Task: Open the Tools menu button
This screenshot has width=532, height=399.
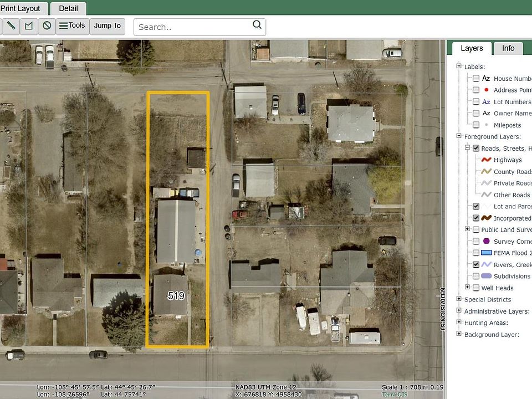Action: tap(72, 25)
